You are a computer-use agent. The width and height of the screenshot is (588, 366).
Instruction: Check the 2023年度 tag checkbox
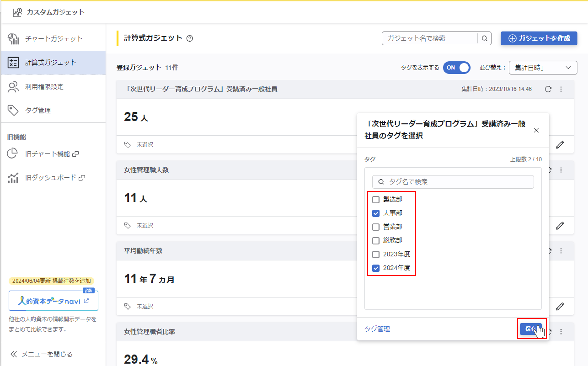point(376,254)
